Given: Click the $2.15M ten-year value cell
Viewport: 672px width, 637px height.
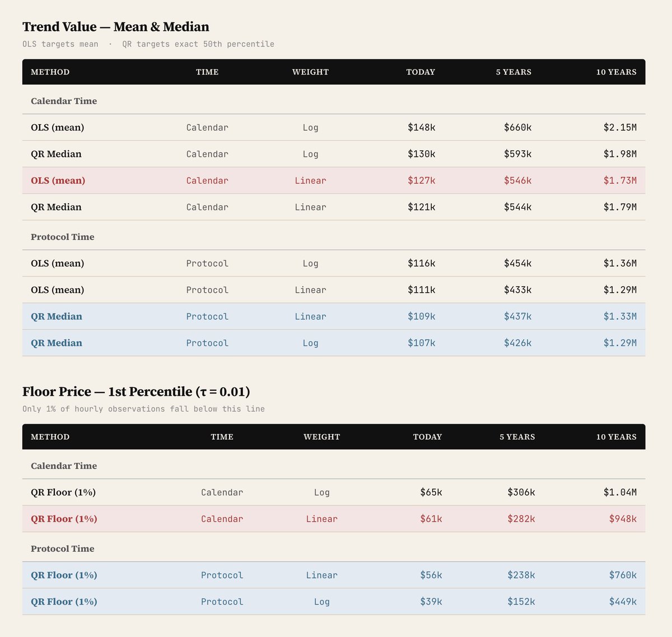Looking at the screenshot, I should [619, 128].
